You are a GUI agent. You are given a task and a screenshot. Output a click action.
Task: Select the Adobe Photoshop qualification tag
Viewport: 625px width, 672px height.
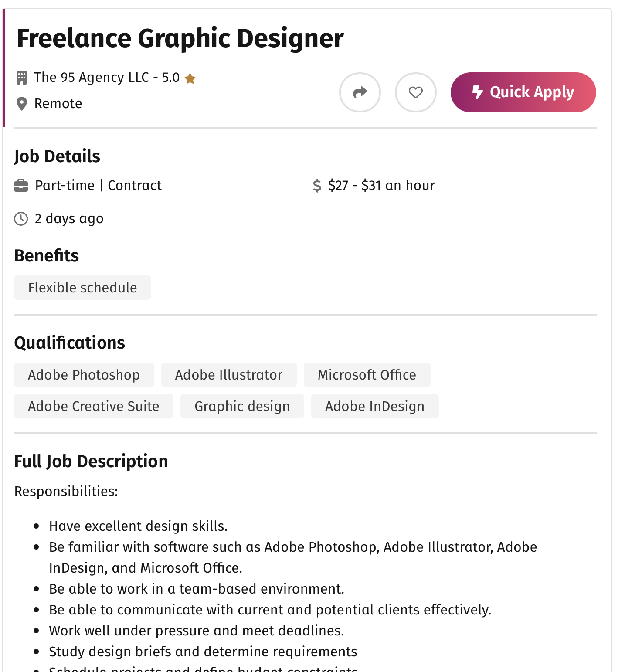(x=84, y=375)
